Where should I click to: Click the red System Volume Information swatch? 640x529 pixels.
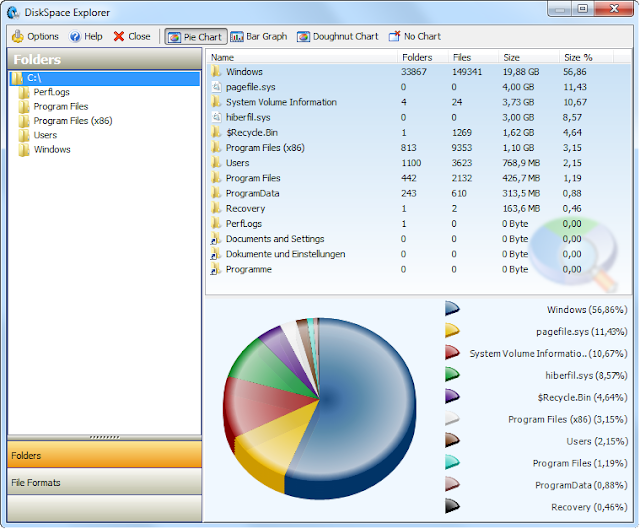(x=452, y=353)
